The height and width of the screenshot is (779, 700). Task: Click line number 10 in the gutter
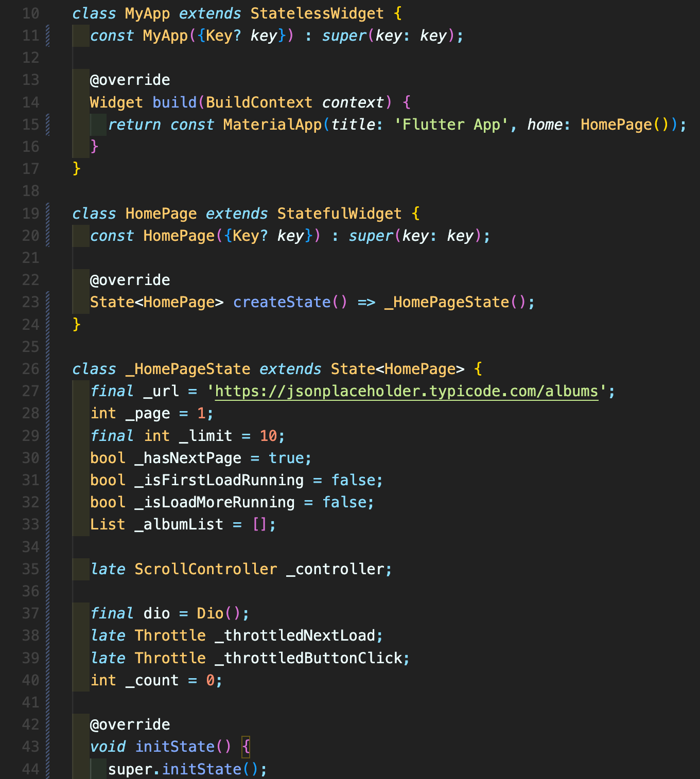[x=31, y=13]
